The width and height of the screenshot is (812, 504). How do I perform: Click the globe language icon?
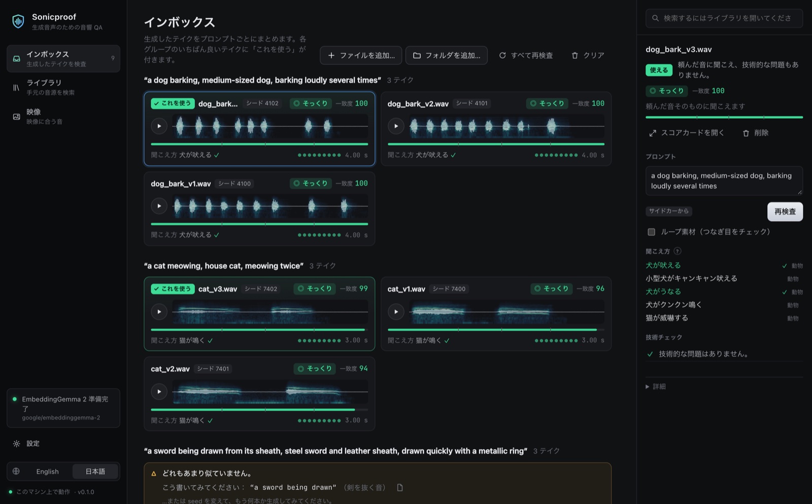click(x=16, y=471)
